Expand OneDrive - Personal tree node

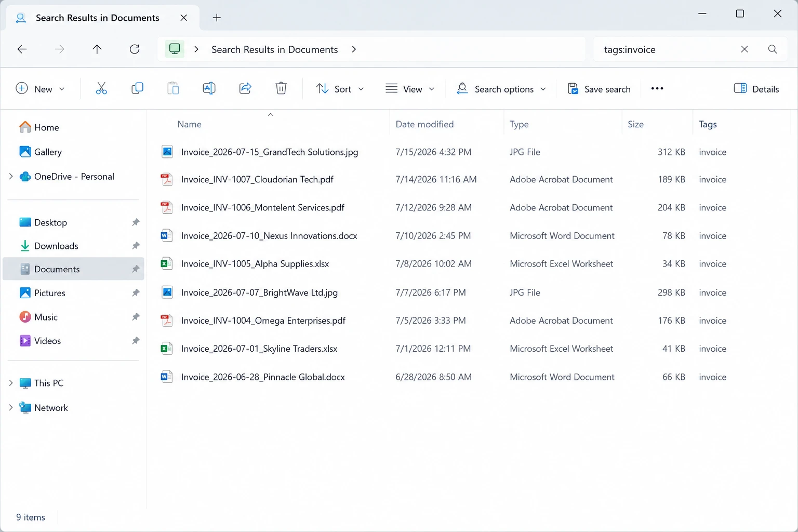(x=11, y=177)
